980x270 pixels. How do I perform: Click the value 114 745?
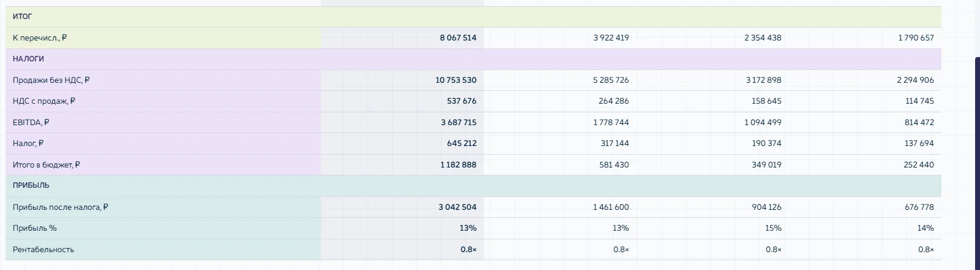(920, 101)
